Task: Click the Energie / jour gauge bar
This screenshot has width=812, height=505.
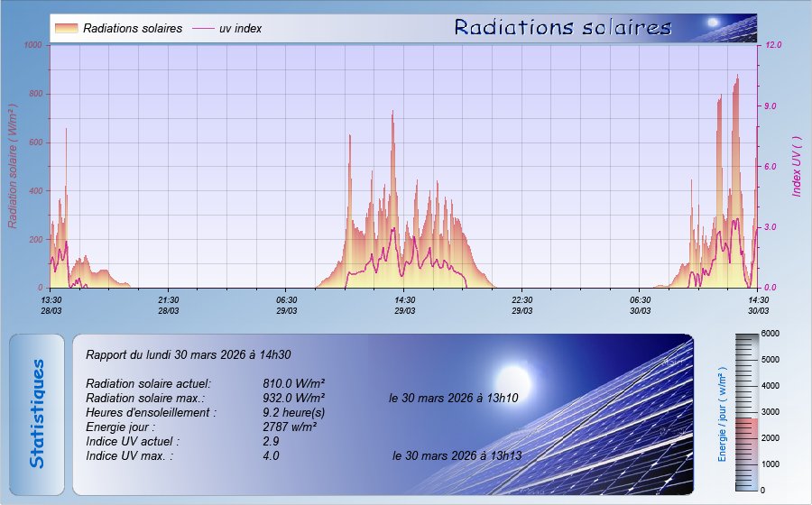Action: tap(748, 411)
